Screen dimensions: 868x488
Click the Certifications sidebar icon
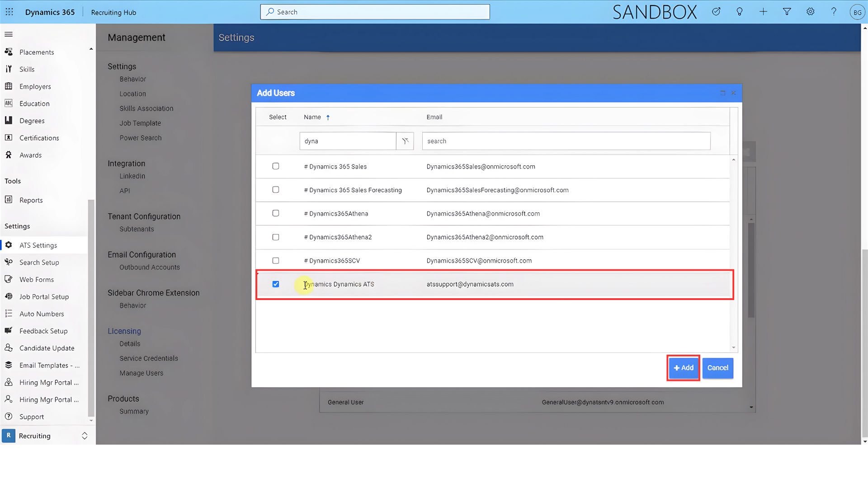[9, 138]
